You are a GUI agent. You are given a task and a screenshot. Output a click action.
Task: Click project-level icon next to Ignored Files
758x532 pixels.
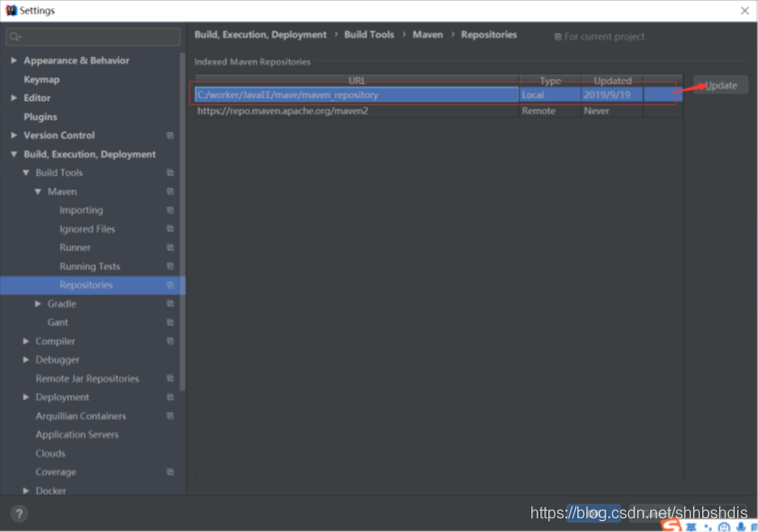click(x=170, y=229)
